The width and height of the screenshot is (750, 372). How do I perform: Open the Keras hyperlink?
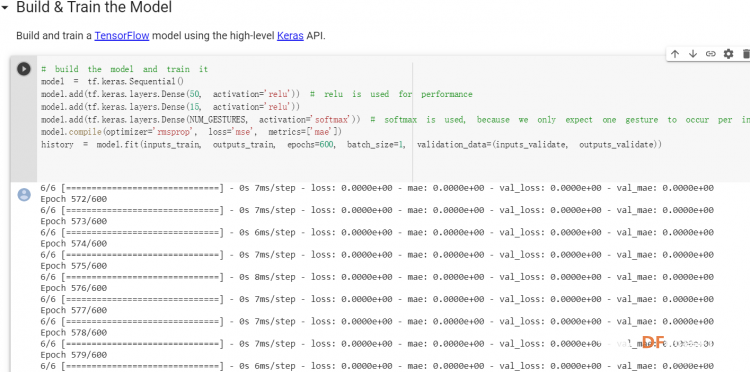[290, 36]
